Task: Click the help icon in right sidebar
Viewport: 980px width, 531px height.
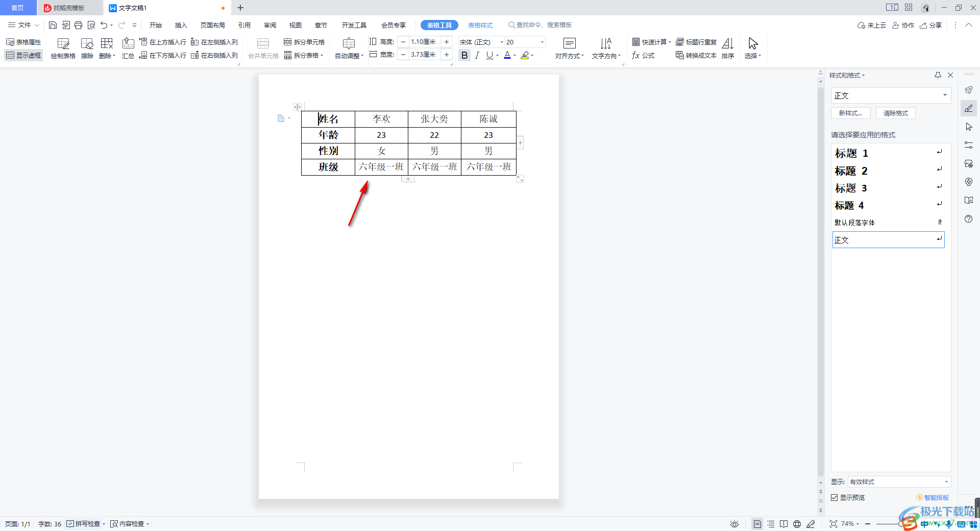Action: pyautogui.click(x=969, y=219)
